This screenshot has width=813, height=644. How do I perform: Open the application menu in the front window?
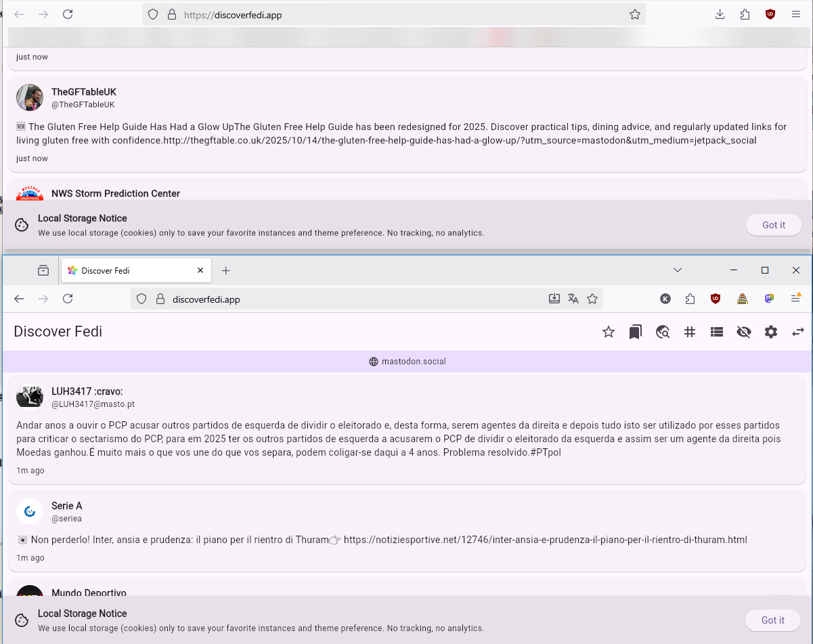click(x=796, y=298)
